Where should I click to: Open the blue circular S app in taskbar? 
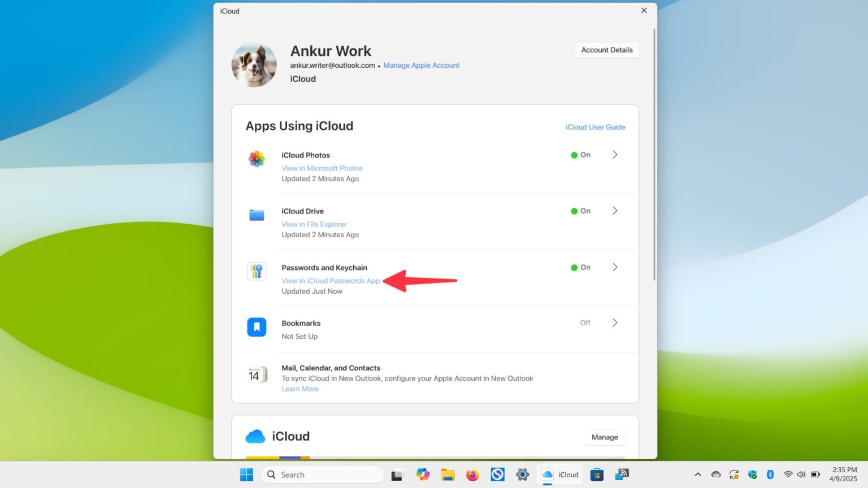pyautogui.click(x=497, y=474)
